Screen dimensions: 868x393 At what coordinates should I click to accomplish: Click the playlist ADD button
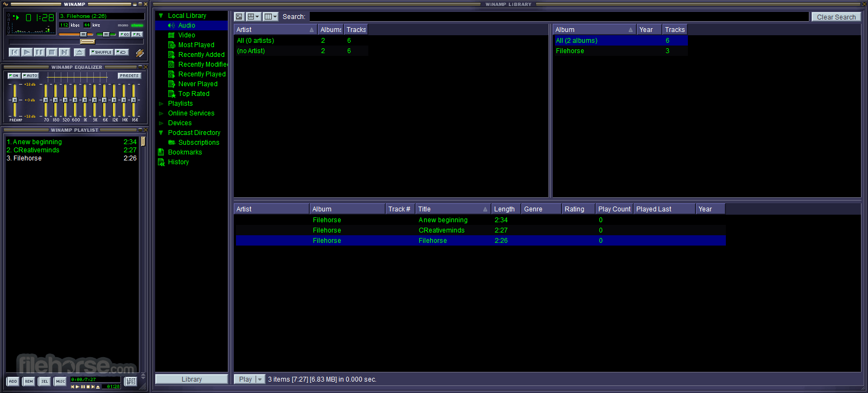pyautogui.click(x=13, y=381)
